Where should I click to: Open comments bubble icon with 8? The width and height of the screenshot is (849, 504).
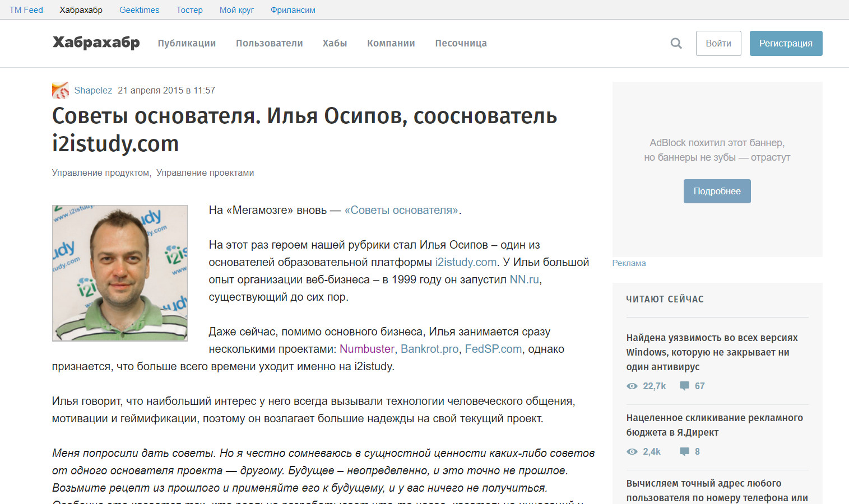[x=684, y=451]
